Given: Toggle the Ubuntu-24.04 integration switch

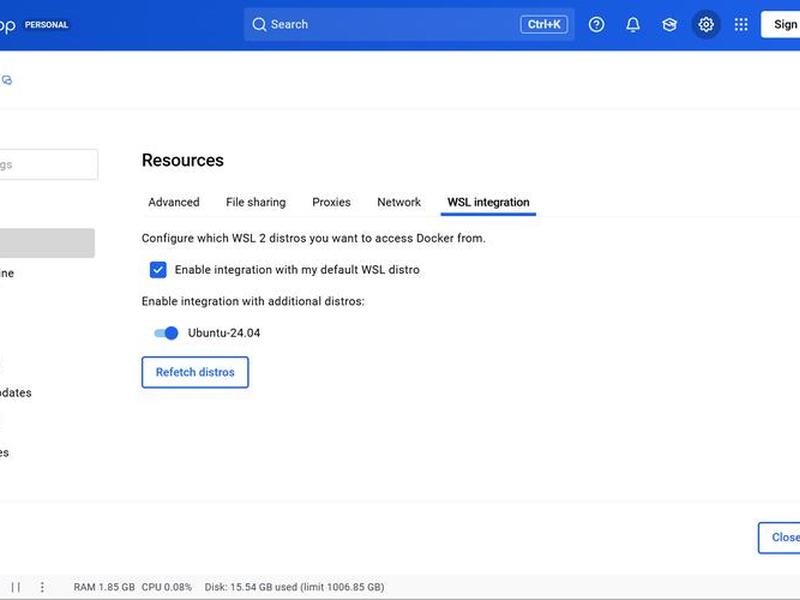Looking at the screenshot, I should (166, 333).
